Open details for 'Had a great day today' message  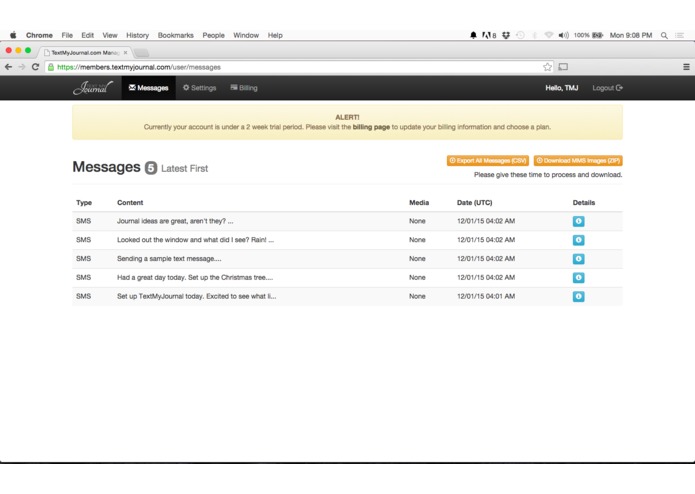578,278
